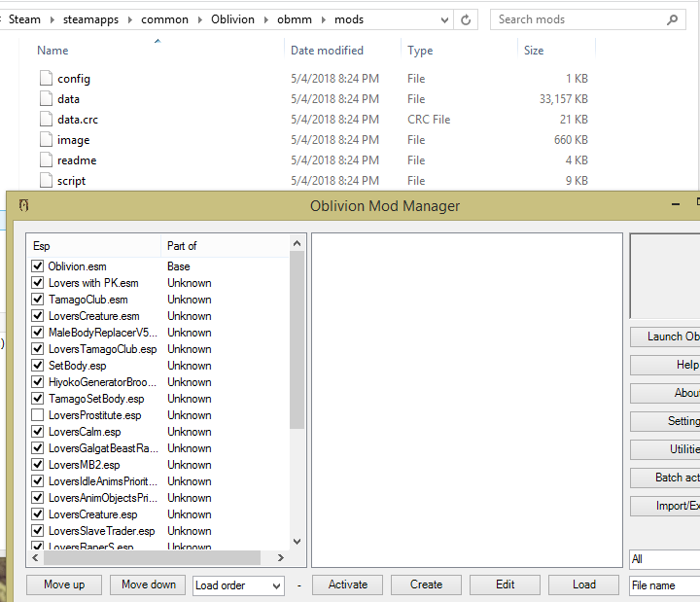
Task: Expand the Explorer address bar history dropdown
Action: [444, 19]
